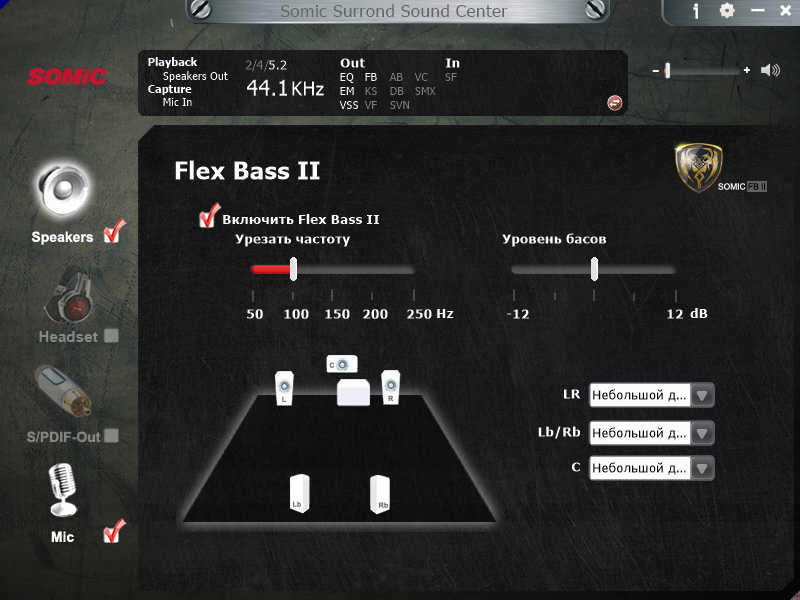This screenshot has height=600, width=800.
Task: Click the VF effect label
Action: coord(371,105)
